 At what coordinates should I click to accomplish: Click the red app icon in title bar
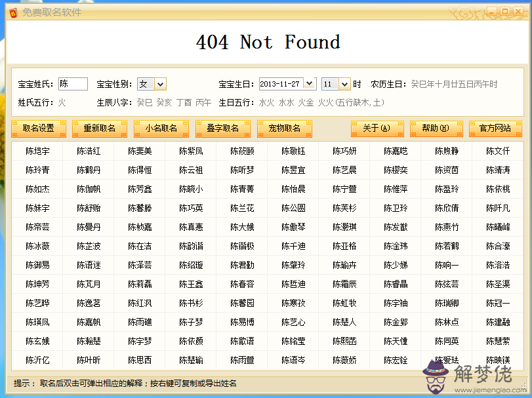[x=13, y=11]
